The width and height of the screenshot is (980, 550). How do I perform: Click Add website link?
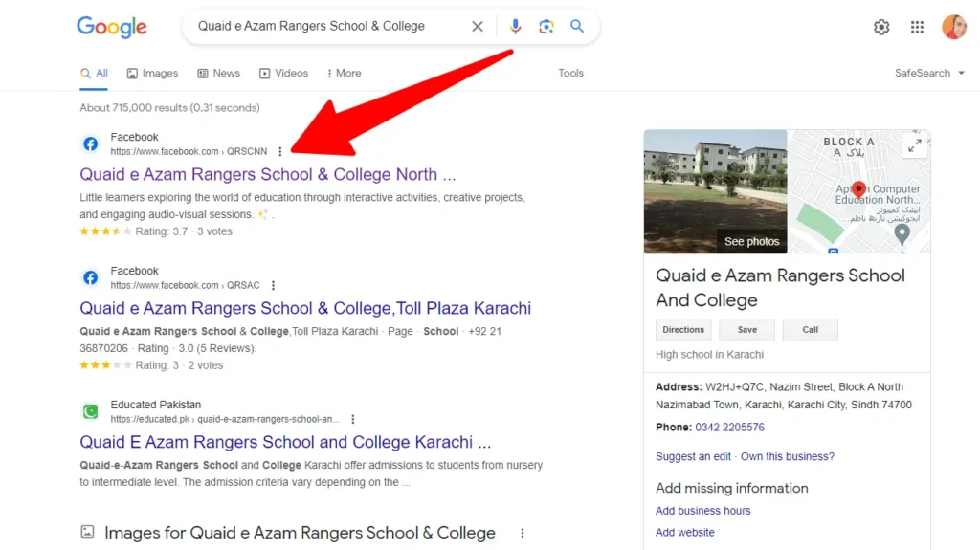pyautogui.click(x=685, y=533)
